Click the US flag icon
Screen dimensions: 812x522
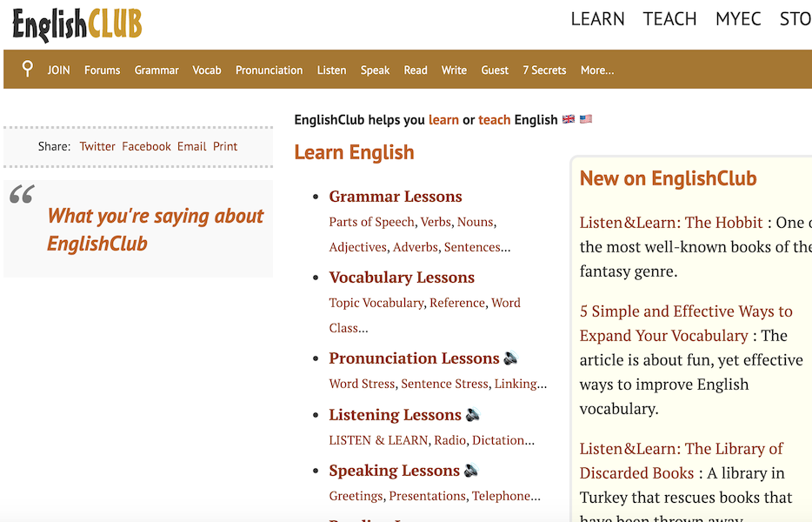pyautogui.click(x=586, y=119)
